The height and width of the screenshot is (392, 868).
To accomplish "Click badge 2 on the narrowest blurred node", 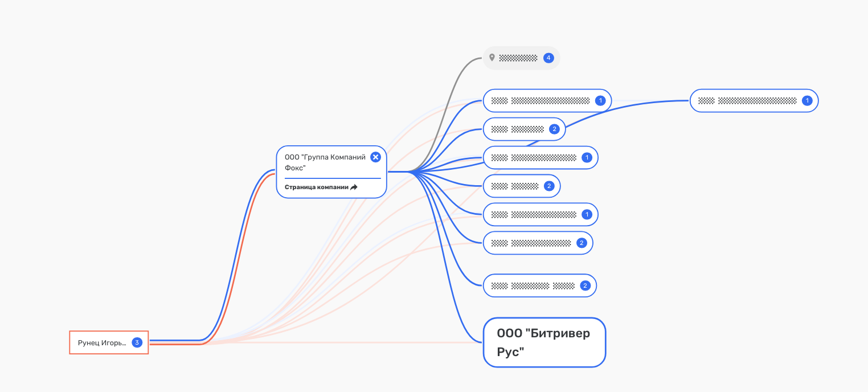I will [548, 186].
